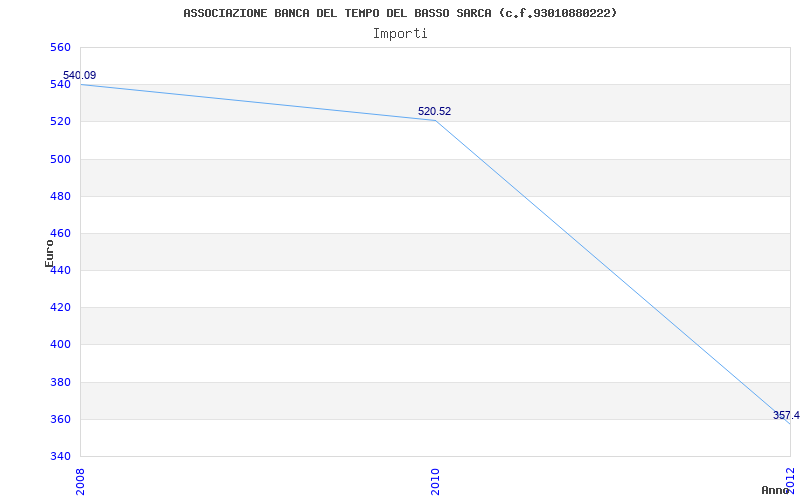Click the 460 y-axis value
Image resolution: width=800 pixels, height=500 pixels.
(x=60, y=234)
